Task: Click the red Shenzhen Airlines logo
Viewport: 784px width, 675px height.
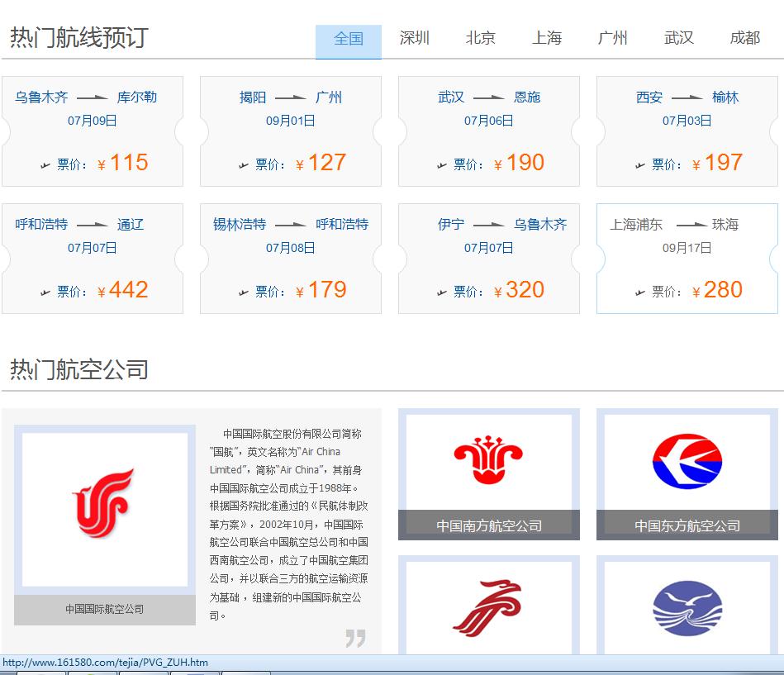Action: [x=488, y=608]
